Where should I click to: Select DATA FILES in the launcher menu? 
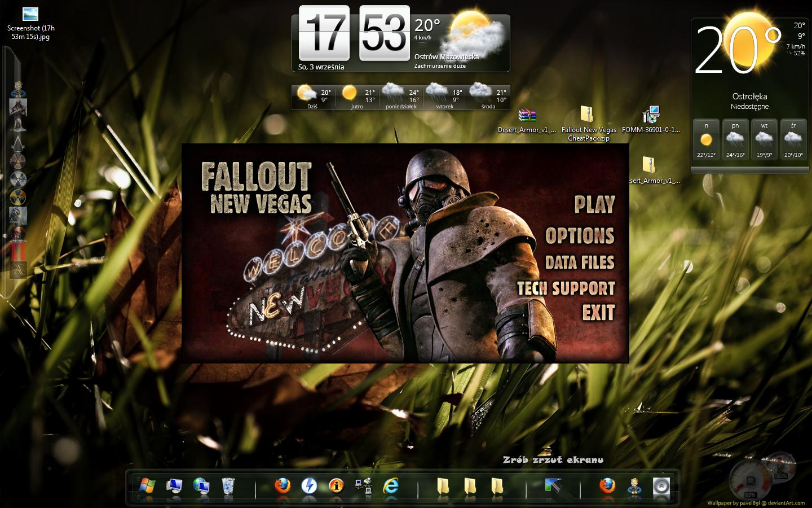(x=580, y=262)
